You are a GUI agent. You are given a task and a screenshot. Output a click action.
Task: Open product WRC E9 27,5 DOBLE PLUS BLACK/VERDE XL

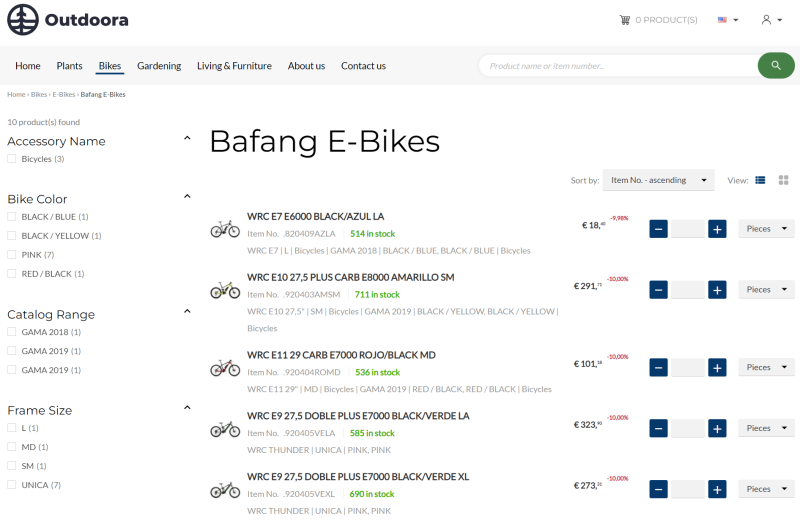click(x=358, y=477)
